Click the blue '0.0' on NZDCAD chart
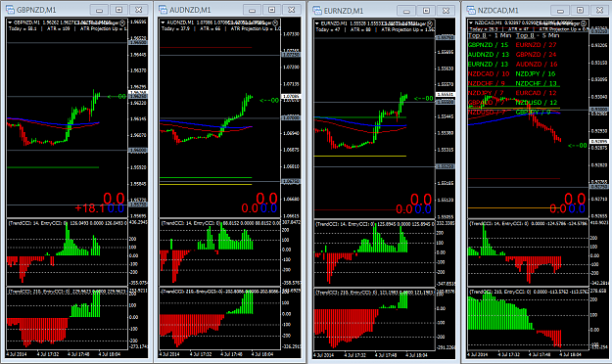 tap(577, 209)
